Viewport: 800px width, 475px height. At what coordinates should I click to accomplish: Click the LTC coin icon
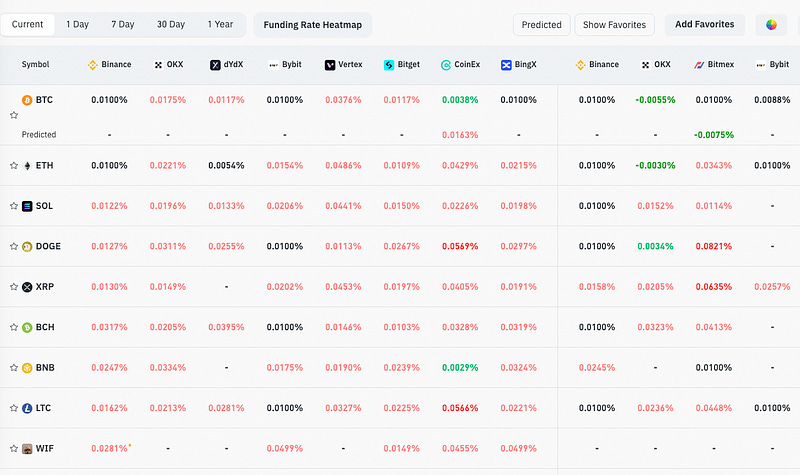[x=27, y=408]
